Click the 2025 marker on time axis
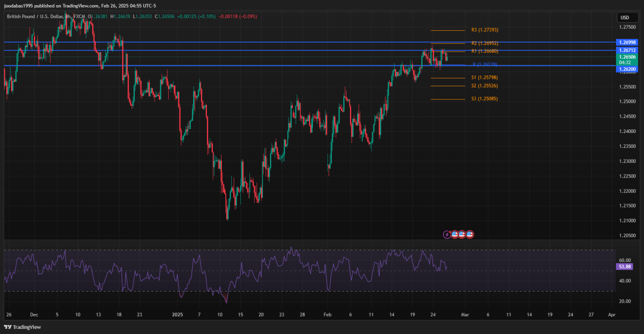The width and height of the screenshot is (644, 334). pos(177,315)
